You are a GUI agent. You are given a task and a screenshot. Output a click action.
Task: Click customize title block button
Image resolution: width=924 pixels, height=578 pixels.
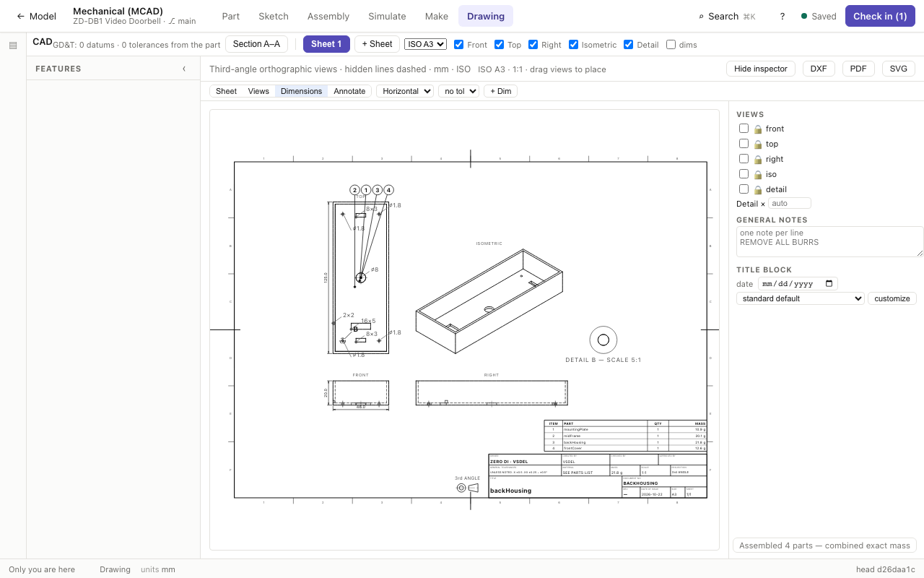click(x=892, y=298)
